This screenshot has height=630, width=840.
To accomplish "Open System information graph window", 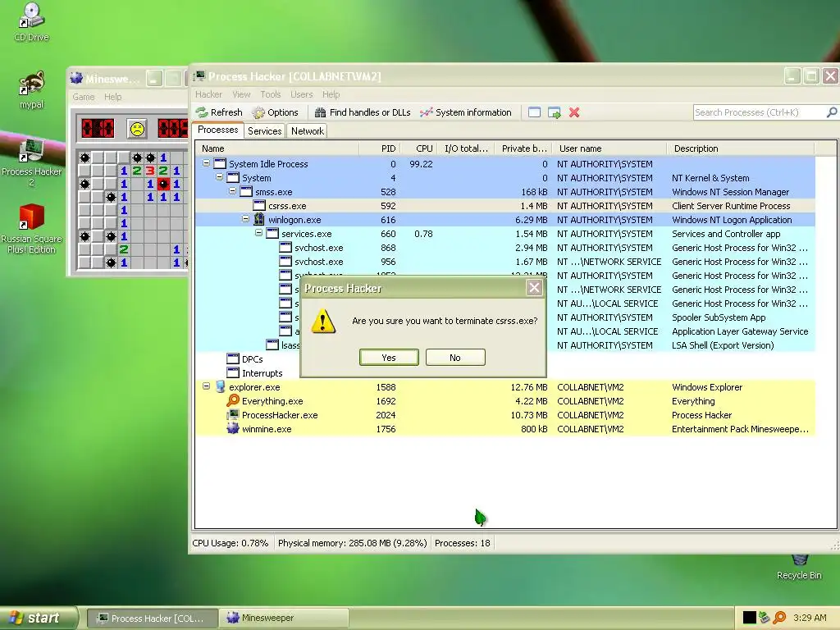I will pyautogui.click(x=466, y=112).
